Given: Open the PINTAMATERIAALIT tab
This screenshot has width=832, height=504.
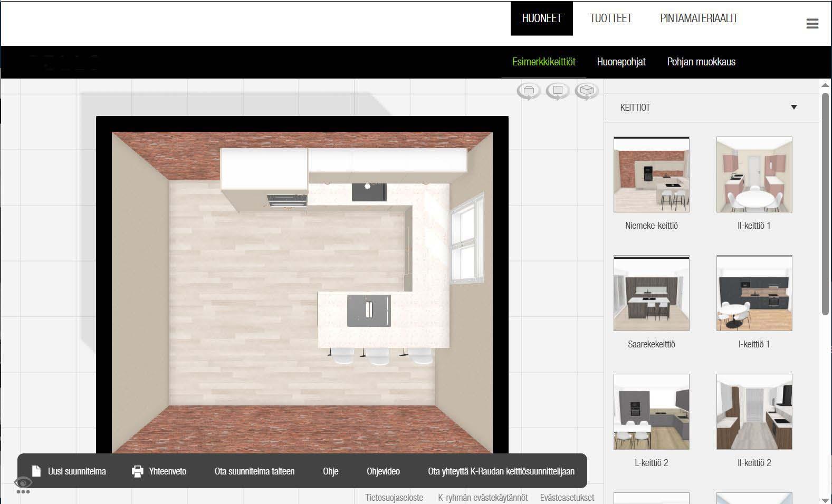Looking at the screenshot, I should (x=699, y=18).
